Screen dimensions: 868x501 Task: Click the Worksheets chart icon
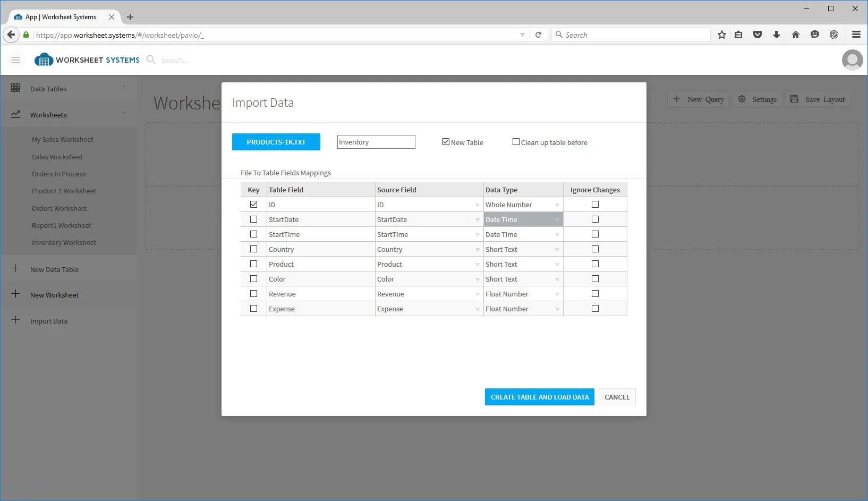pos(15,114)
